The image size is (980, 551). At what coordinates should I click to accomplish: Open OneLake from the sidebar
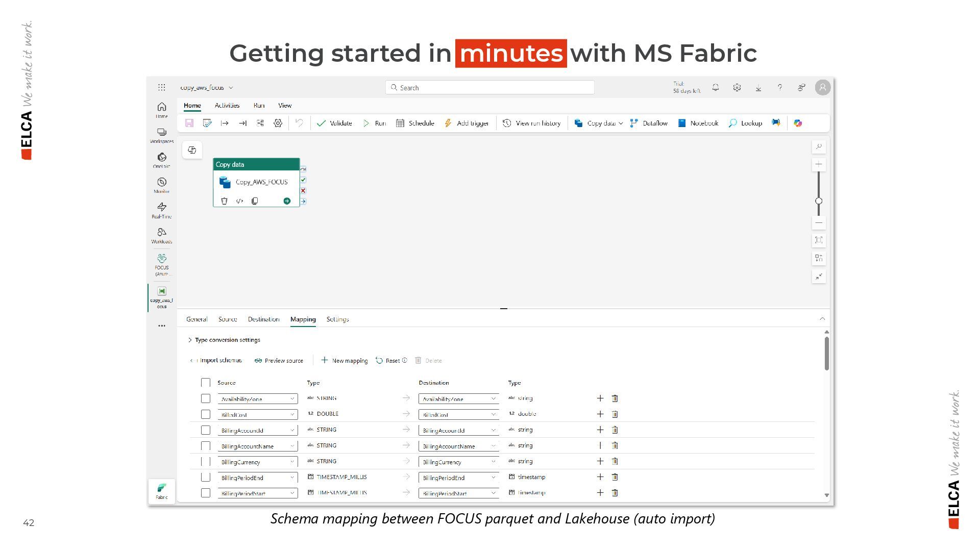162,158
